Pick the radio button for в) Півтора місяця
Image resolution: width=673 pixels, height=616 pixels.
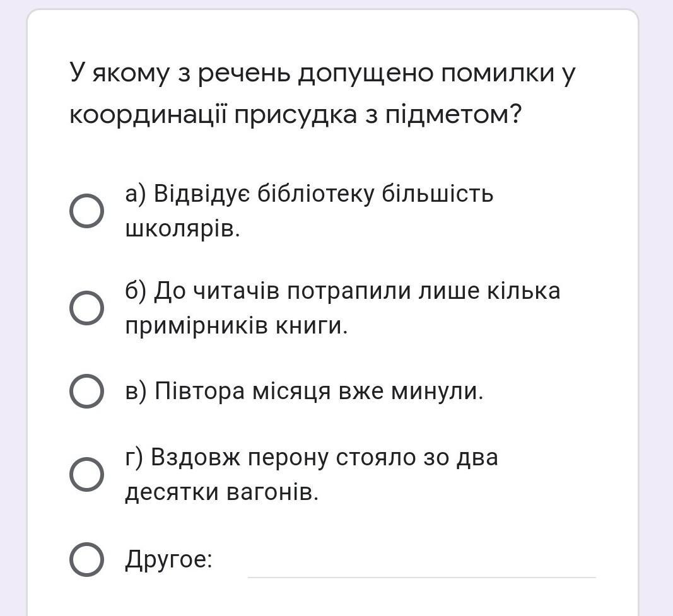pos(86,391)
